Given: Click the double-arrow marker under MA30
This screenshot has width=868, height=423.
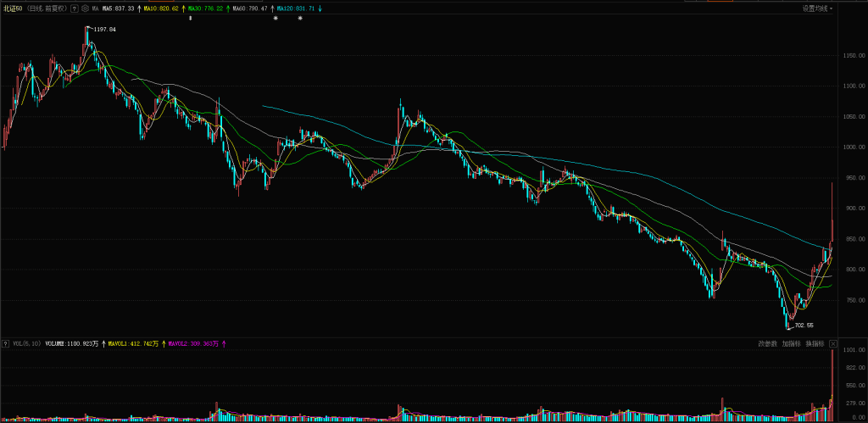Looking at the screenshot, I should [x=190, y=18].
